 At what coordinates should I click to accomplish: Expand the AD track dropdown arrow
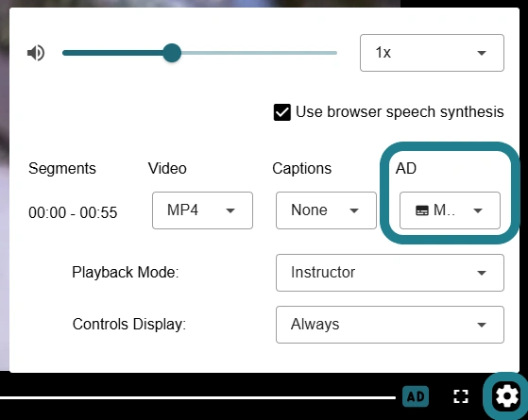(x=478, y=210)
